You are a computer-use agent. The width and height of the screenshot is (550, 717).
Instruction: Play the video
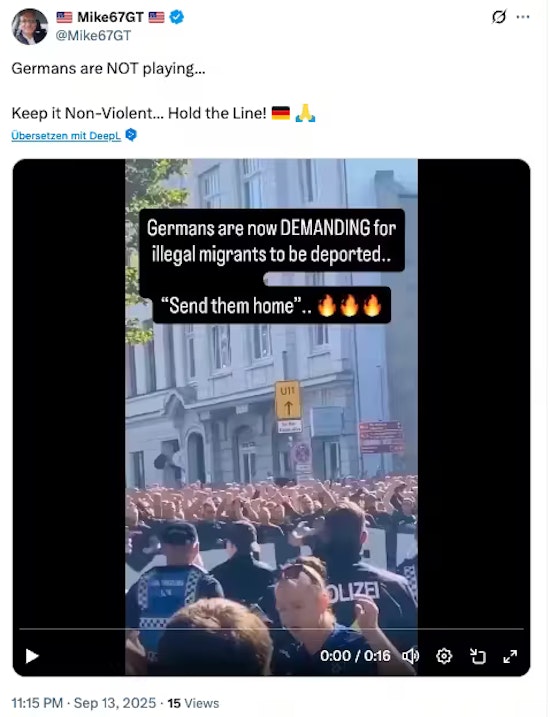click(x=32, y=656)
